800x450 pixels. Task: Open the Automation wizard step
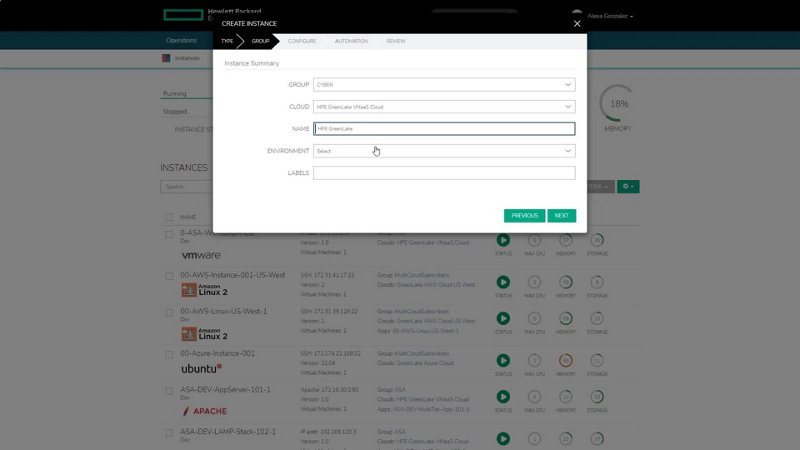351,41
